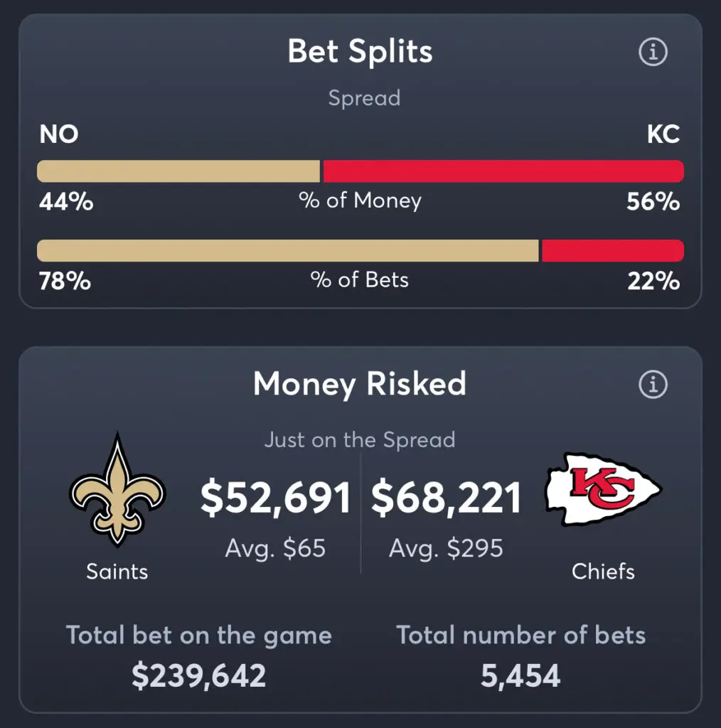The image size is (721, 728).
Task: Tap the 5,454 total bets value
Action: 520,675
